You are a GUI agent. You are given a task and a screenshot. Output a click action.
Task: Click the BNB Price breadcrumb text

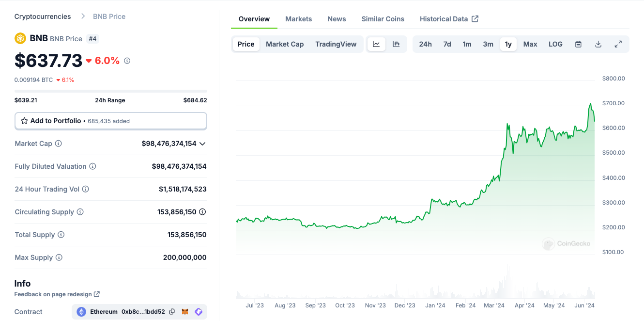point(109,16)
